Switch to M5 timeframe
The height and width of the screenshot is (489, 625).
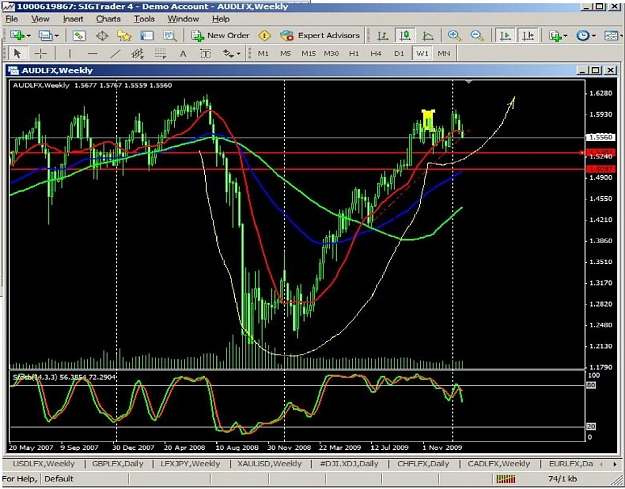click(x=285, y=53)
